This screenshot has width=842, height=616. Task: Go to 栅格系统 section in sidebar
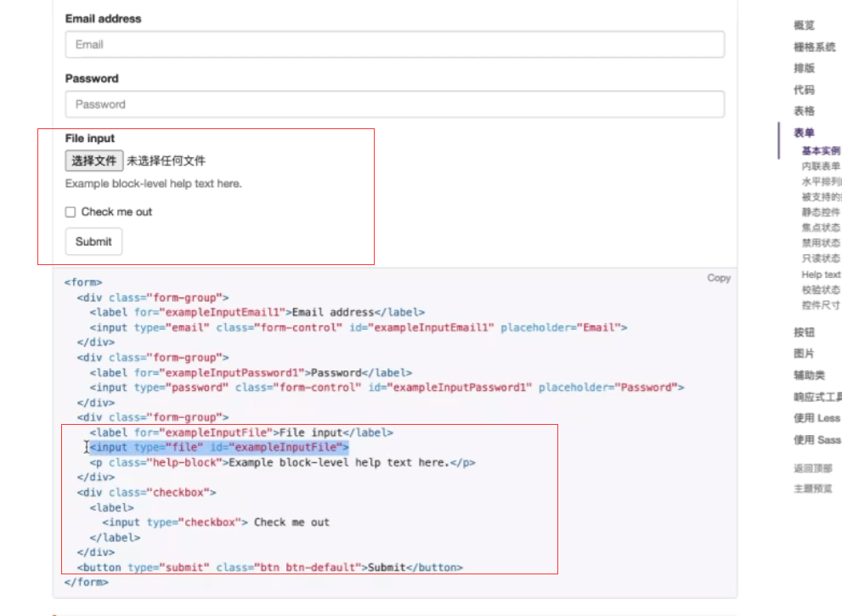[814, 47]
